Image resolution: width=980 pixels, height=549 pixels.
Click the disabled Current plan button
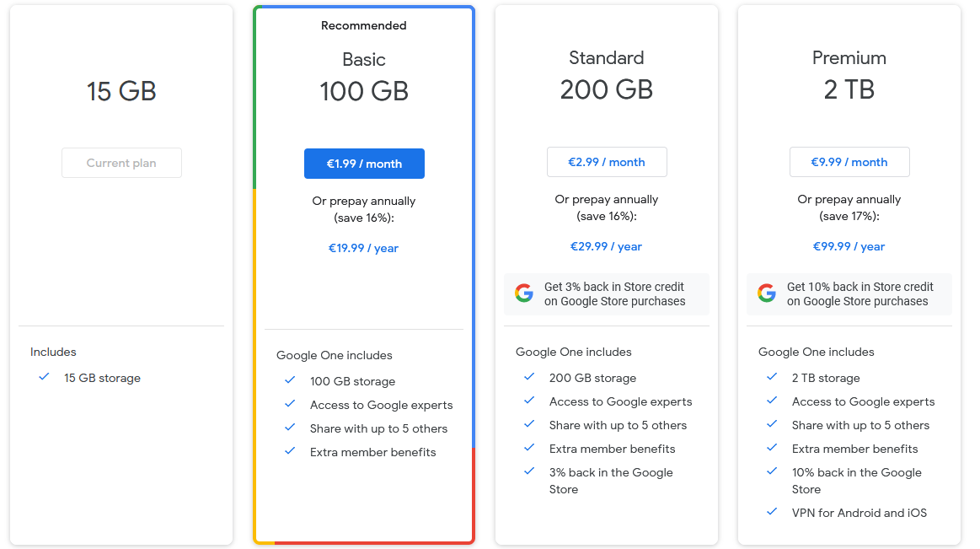pyautogui.click(x=121, y=163)
